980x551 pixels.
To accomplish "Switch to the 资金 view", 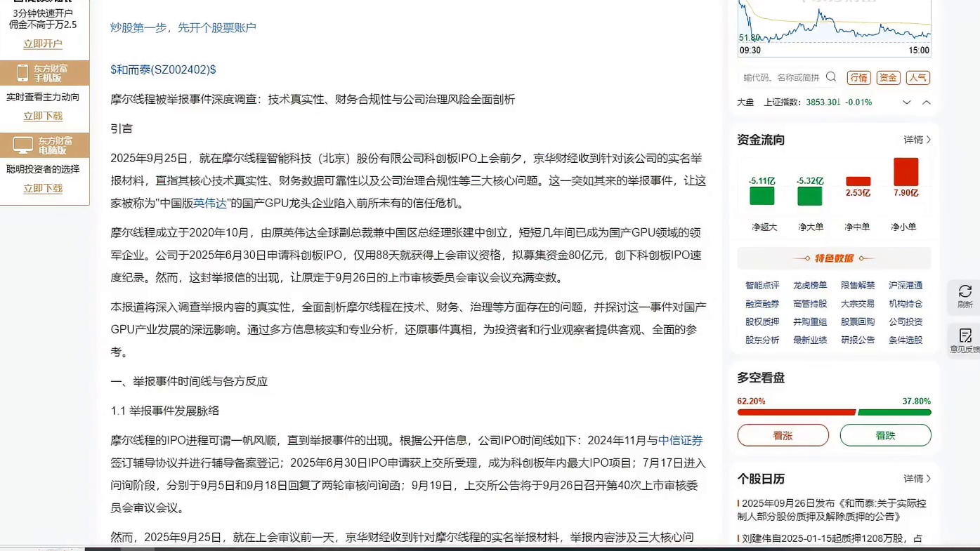I will [888, 78].
